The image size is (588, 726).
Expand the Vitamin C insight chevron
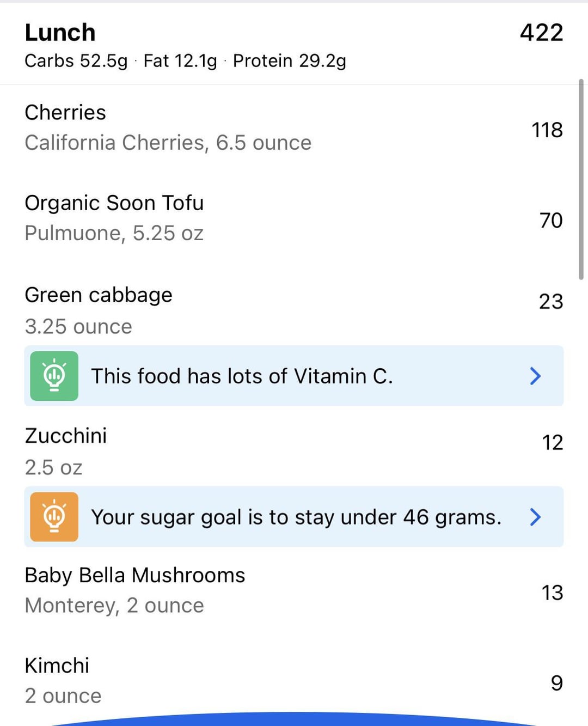[535, 376]
